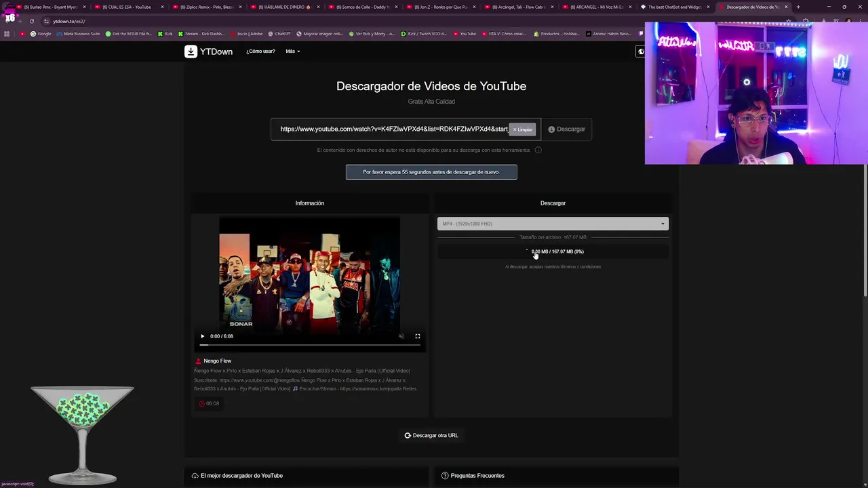Screen dimensions: 868x488
Task: Open the Atomic Habits Reso bookmark
Action: click(608, 34)
